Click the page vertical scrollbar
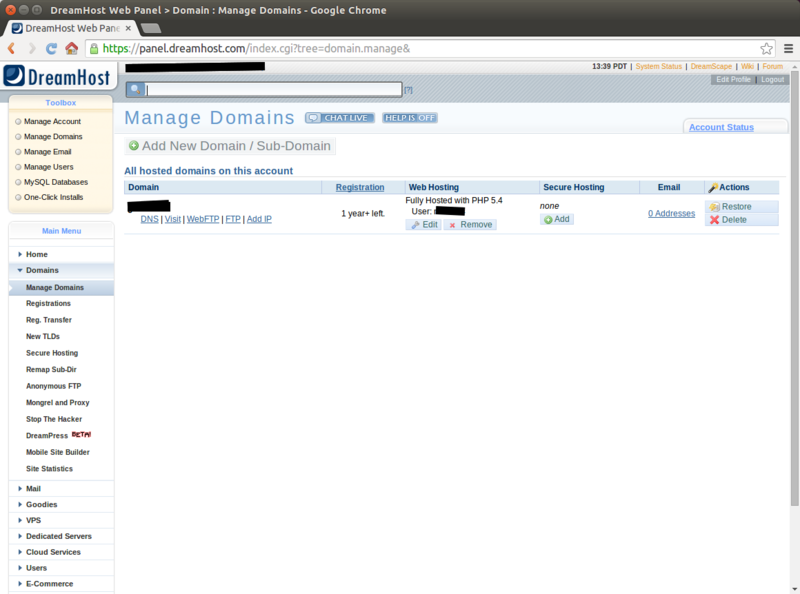This screenshot has height=594, width=800. pyautogui.click(x=794, y=288)
